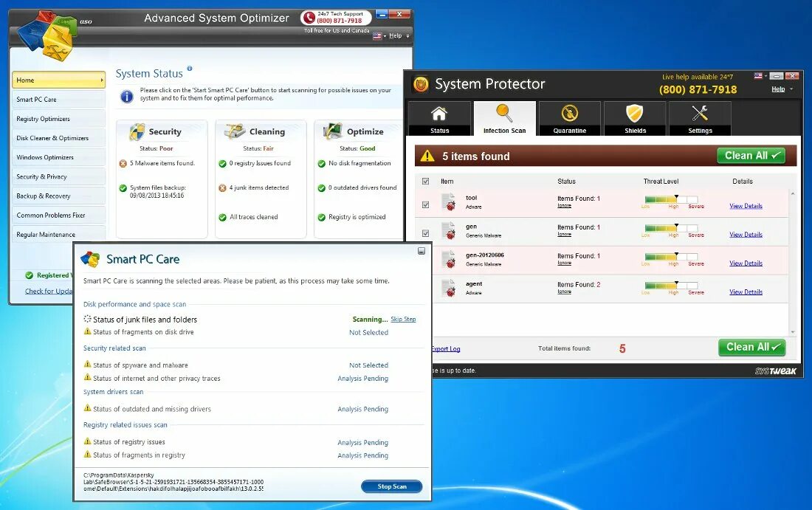
Task: Open the Help menu in System Protector
Action: (782, 89)
